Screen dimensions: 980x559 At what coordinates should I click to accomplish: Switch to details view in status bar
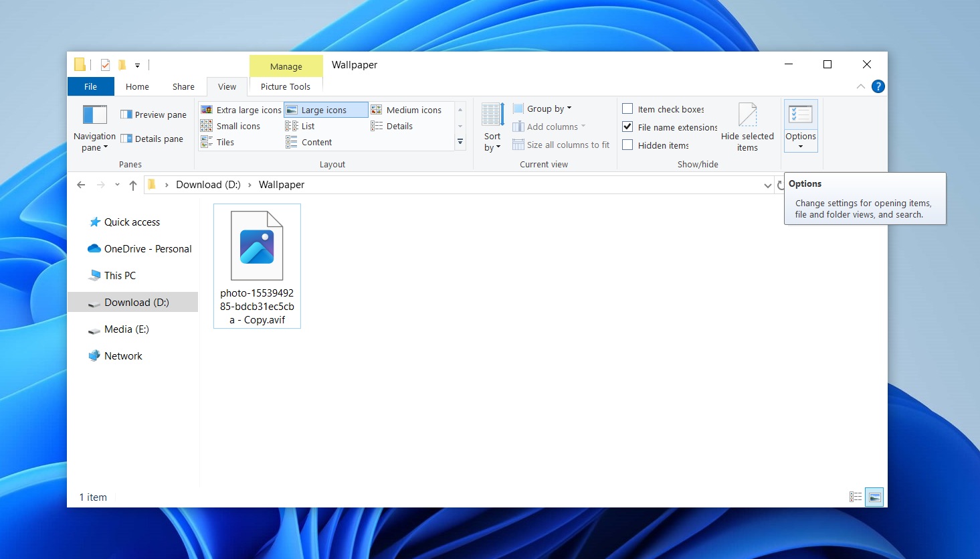click(856, 497)
